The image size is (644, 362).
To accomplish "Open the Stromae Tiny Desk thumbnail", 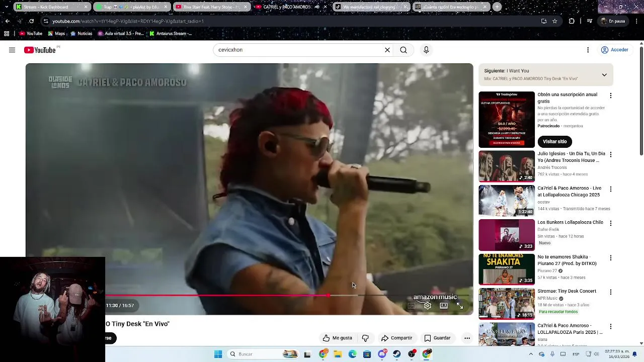I will click(507, 304).
